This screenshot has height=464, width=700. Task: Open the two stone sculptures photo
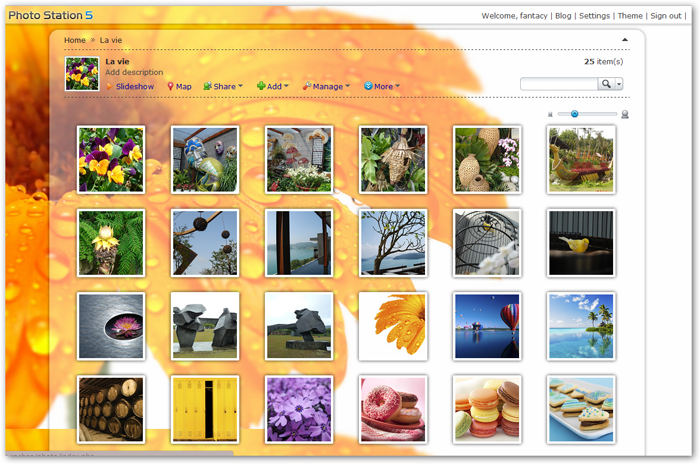click(x=205, y=326)
